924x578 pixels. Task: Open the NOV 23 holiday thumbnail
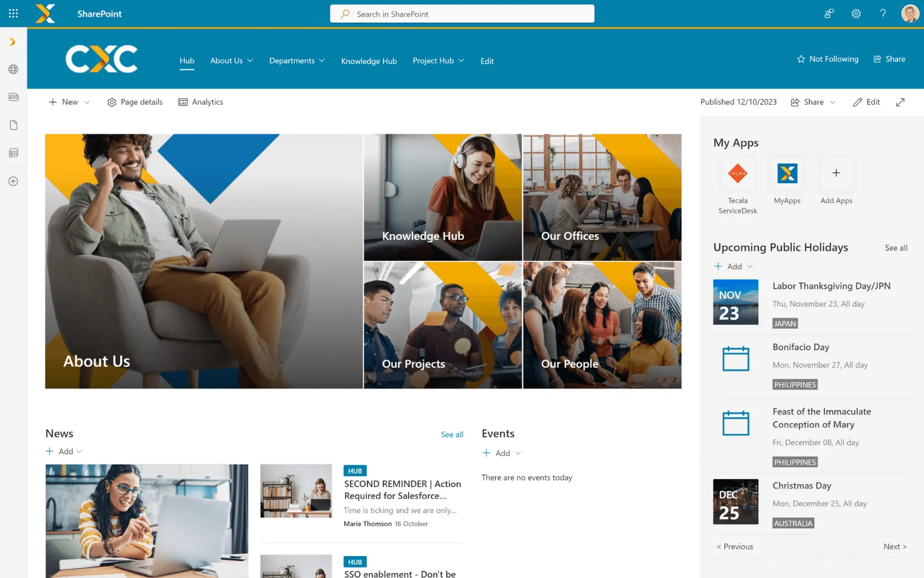736,302
